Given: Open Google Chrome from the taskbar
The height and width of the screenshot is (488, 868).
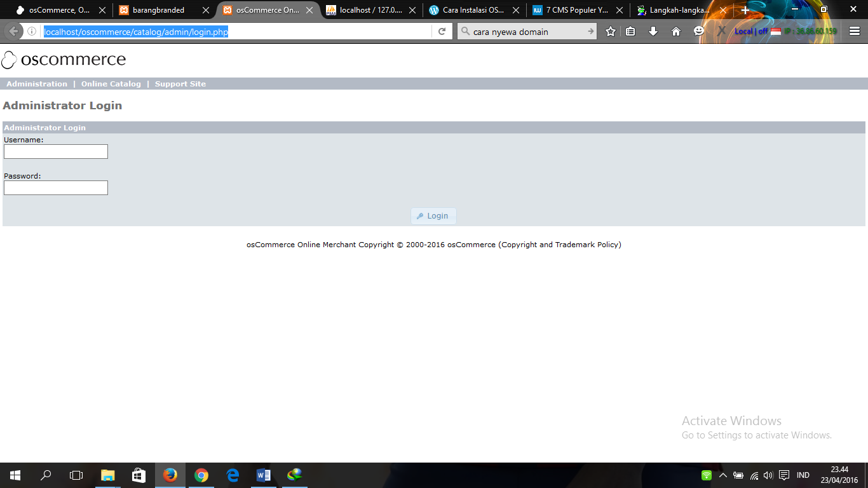Looking at the screenshot, I should 201,475.
